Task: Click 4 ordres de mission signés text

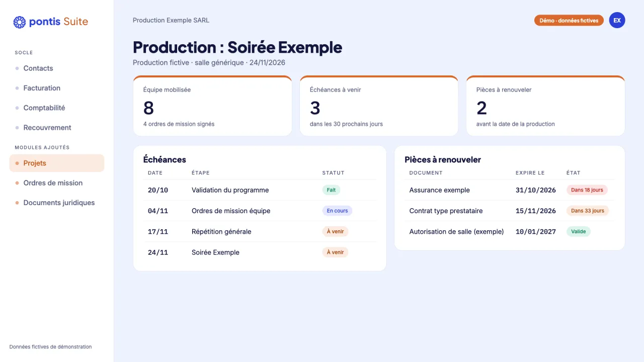Action: [179, 124]
